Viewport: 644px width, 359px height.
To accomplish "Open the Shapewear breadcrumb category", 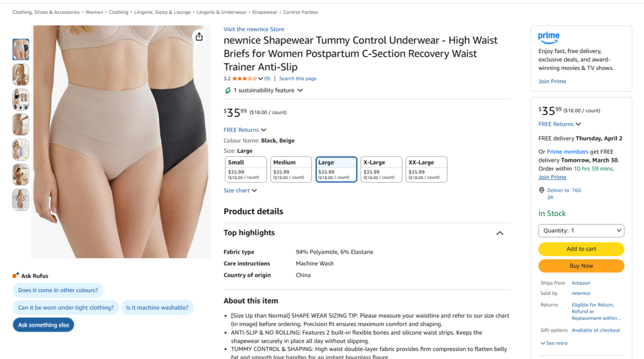I will (265, 12).
